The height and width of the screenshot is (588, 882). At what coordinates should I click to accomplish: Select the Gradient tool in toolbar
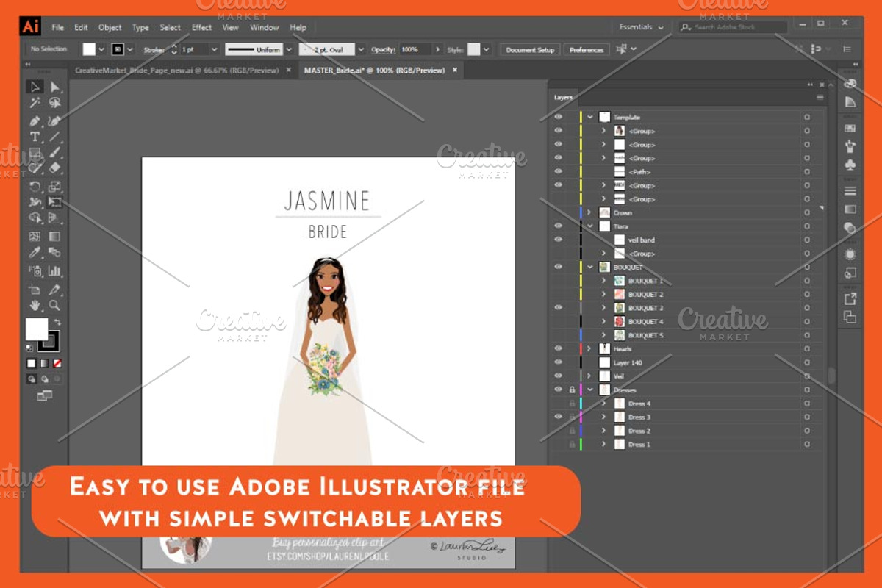pos(55,236)
